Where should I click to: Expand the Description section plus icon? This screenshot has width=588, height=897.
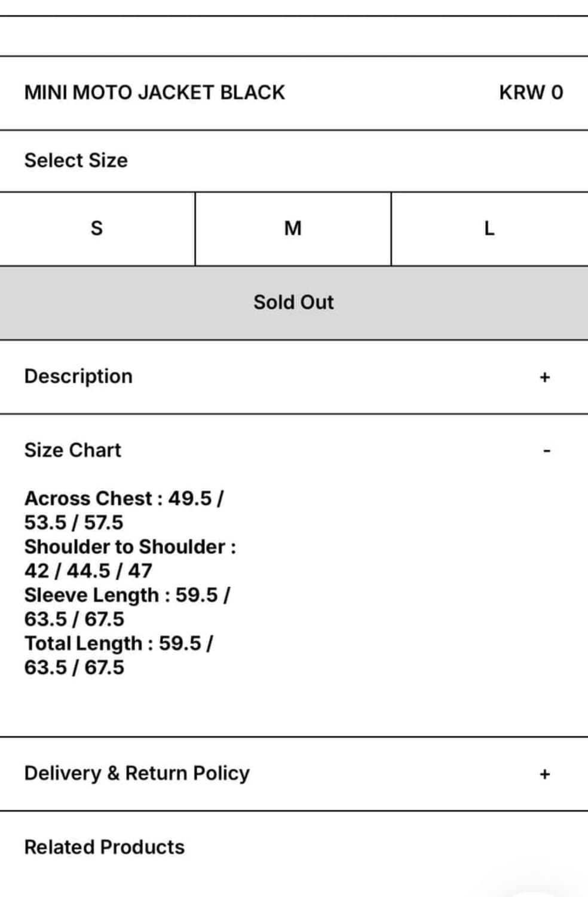(x=544, y=377)
